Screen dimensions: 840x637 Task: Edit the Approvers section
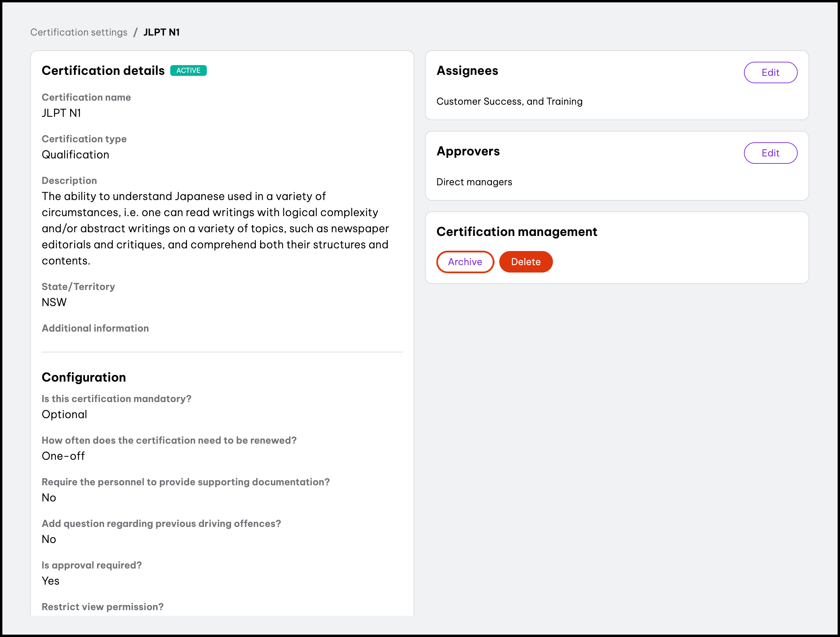click(770, 153)
